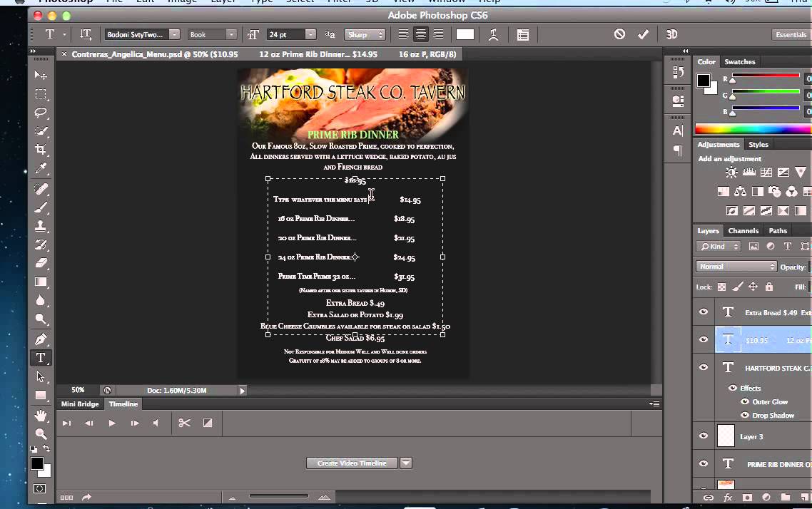The height and width of the screenshot is (509, 812).
Task: Select the Dodge tool
Action: point(41,319)
